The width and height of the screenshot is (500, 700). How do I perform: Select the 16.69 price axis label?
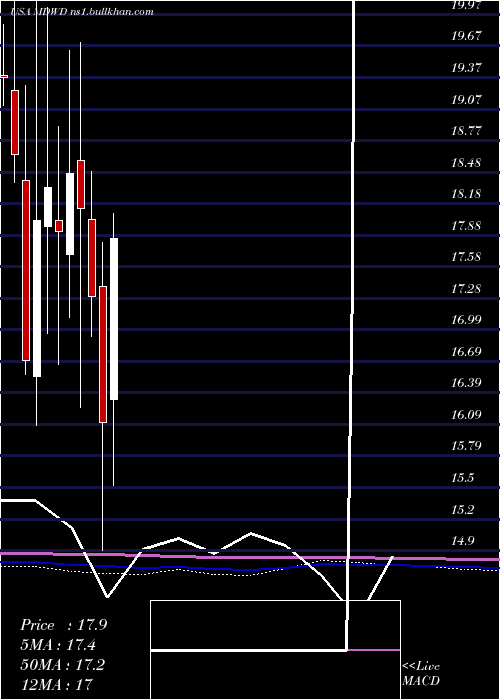[x=466, y=351]
